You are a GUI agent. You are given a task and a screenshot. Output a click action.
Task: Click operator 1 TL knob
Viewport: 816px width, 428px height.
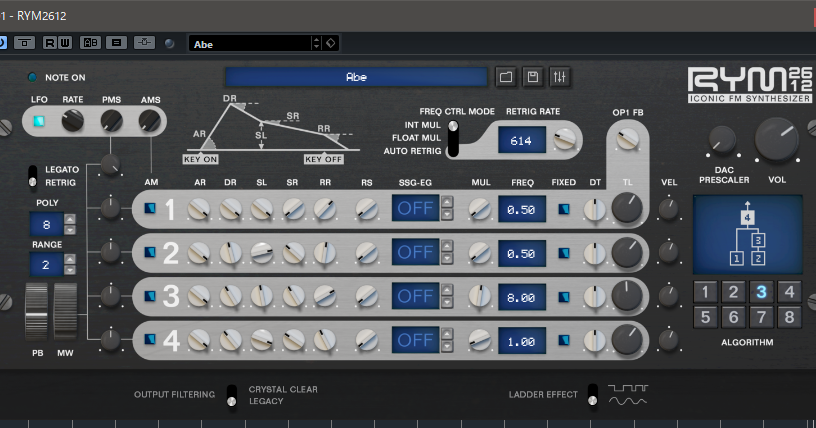coord(627,208)
